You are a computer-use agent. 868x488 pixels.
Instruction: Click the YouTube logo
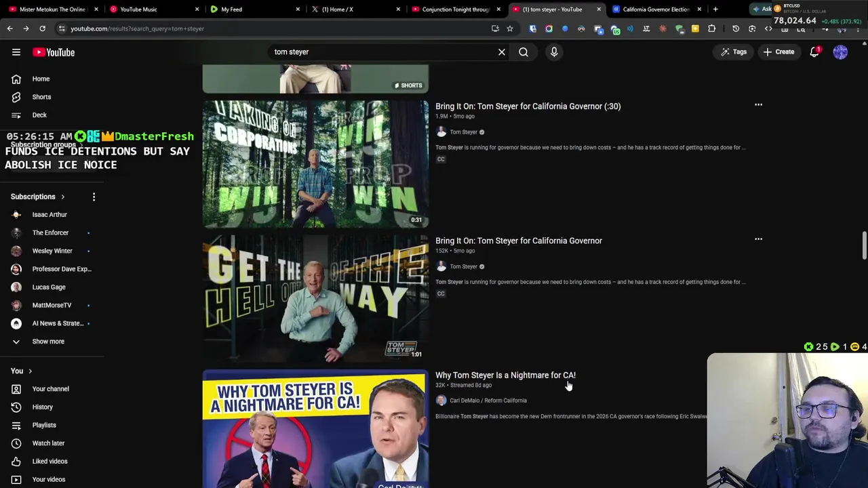coord(54,52)
